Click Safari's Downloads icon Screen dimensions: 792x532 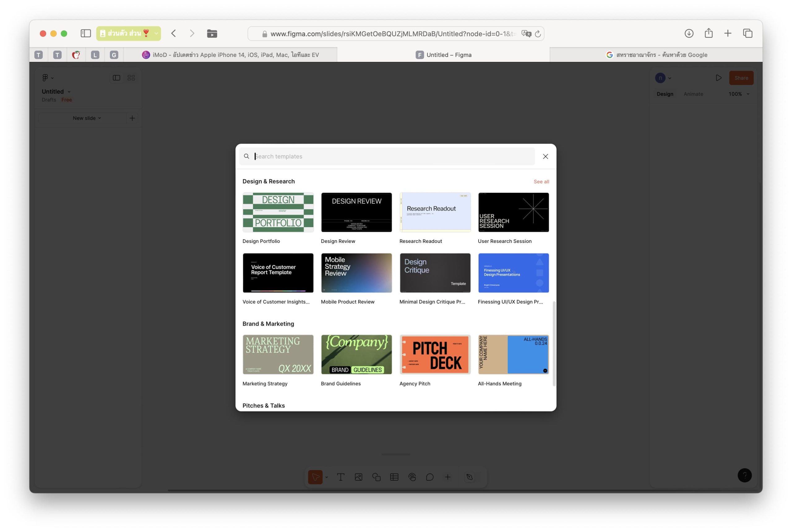click(x=689, y=33)
